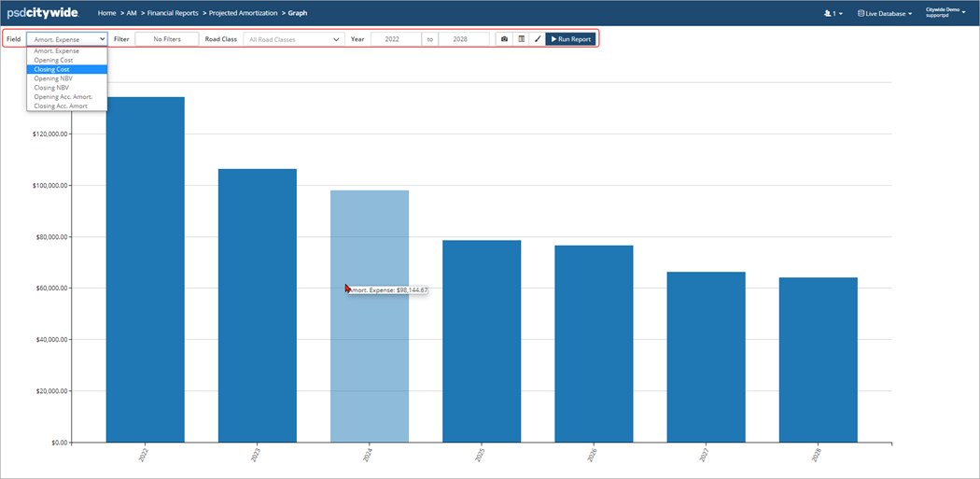
Task: Open the No Filters filter box
Action: pyautogui.click(x=167, y=39)
